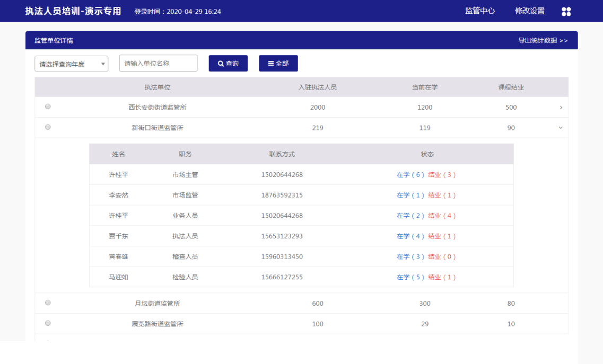Click job title 稽查人员
The width and height of the screenshot is (603, 364).
(185, 256)
